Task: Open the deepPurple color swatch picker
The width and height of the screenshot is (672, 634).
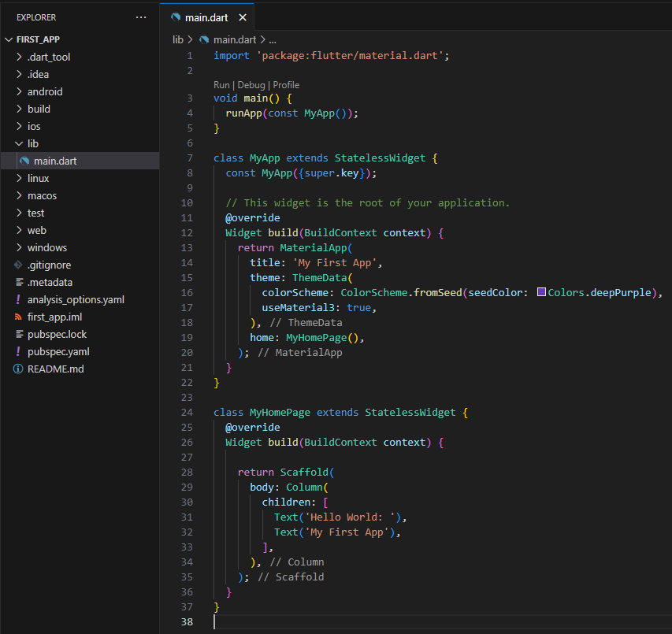Action: pyautogui.click(x=541, y=292)
